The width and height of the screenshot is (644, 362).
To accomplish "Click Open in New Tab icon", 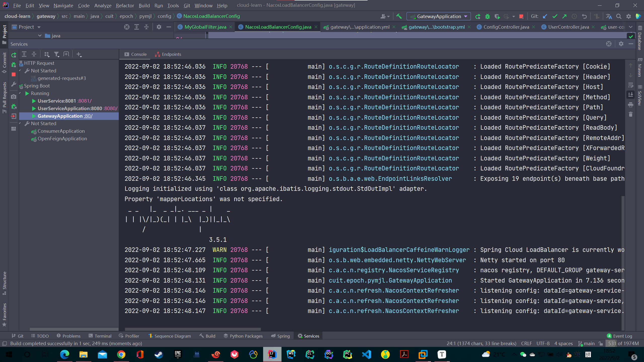I will coord(66,54).
